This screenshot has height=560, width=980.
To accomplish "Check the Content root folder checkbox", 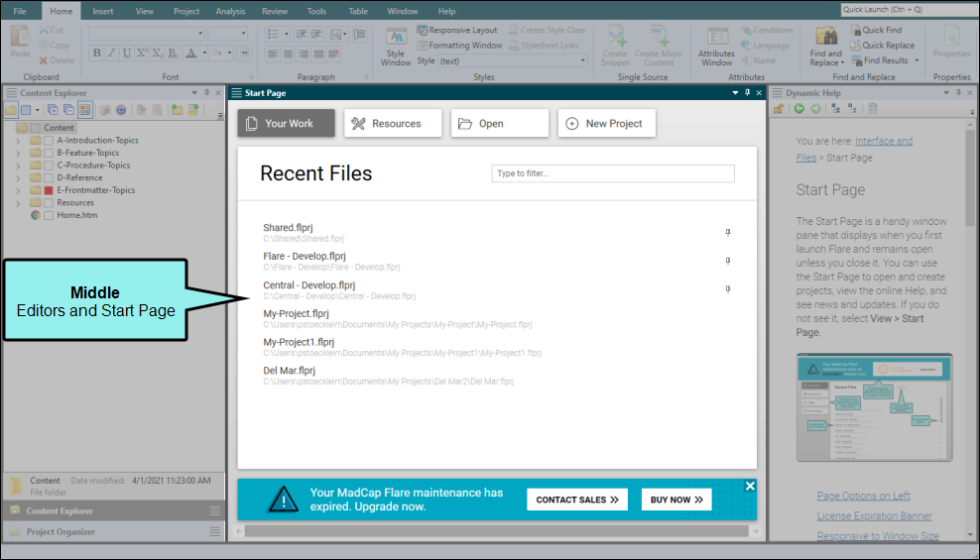I will pyautogui.click(x=35, y=128).
